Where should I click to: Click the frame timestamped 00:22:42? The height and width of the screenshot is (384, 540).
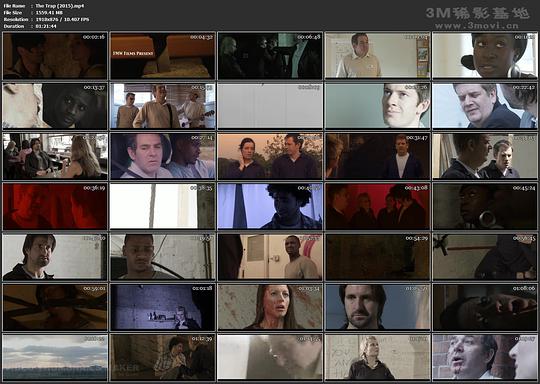pos(485,106)
